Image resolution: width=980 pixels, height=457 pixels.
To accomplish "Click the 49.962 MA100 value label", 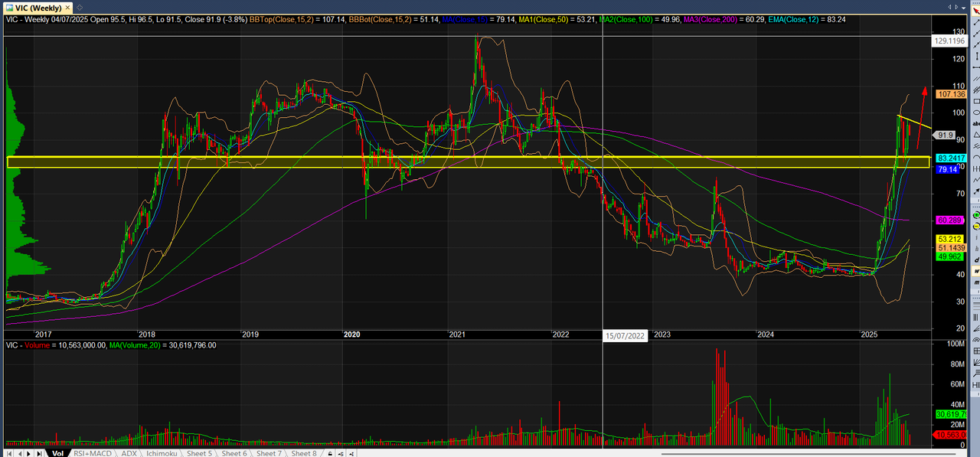I will [x=950, y=257].
